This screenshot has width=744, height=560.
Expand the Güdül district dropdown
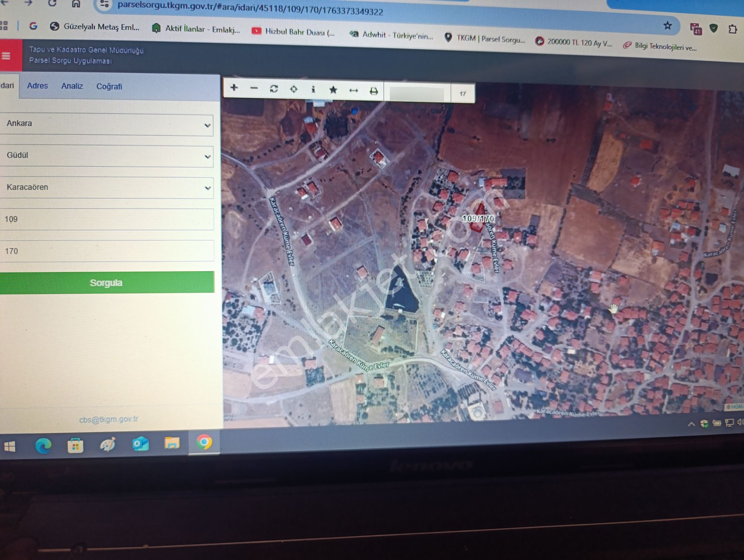click(207, 157)
